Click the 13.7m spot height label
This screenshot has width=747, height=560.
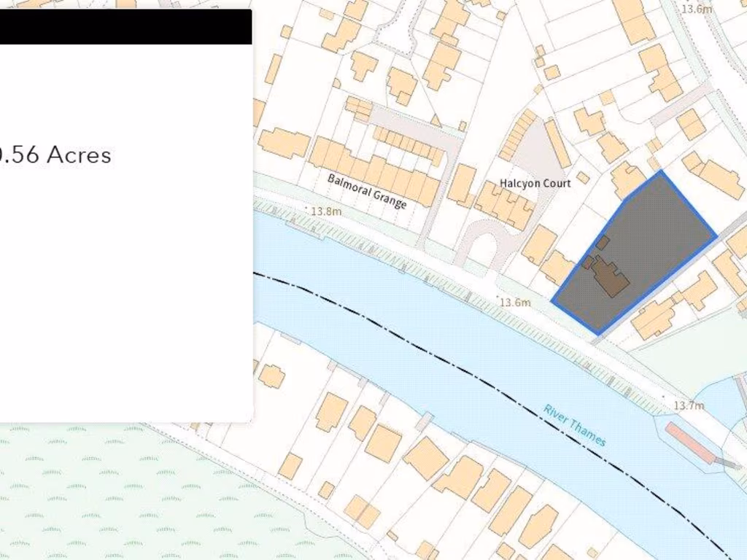[689, 405]
